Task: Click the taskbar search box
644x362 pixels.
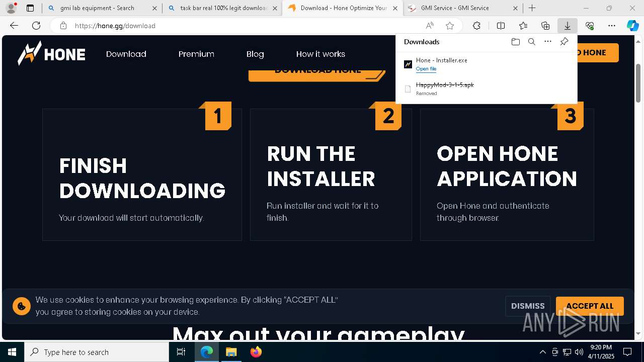Action: tap(97, 352)
